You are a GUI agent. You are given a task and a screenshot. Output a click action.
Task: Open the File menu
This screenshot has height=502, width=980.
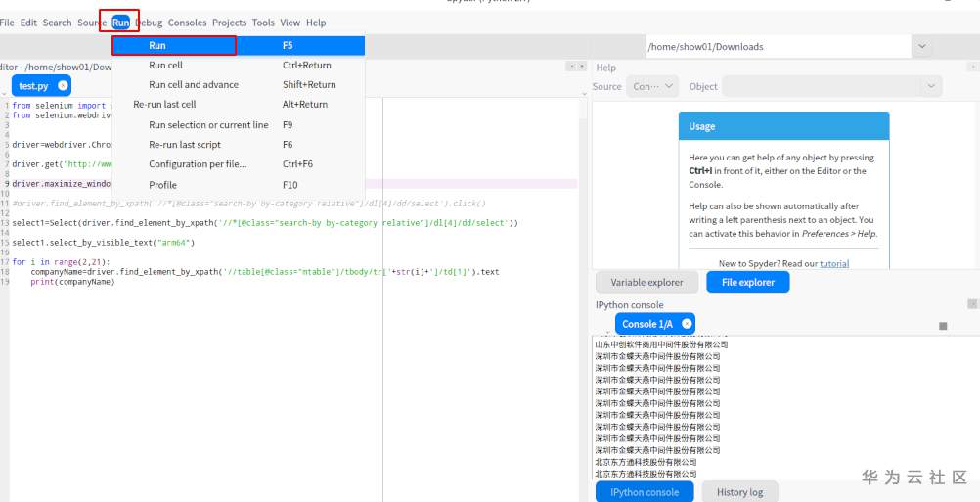[x=7, y=23]
